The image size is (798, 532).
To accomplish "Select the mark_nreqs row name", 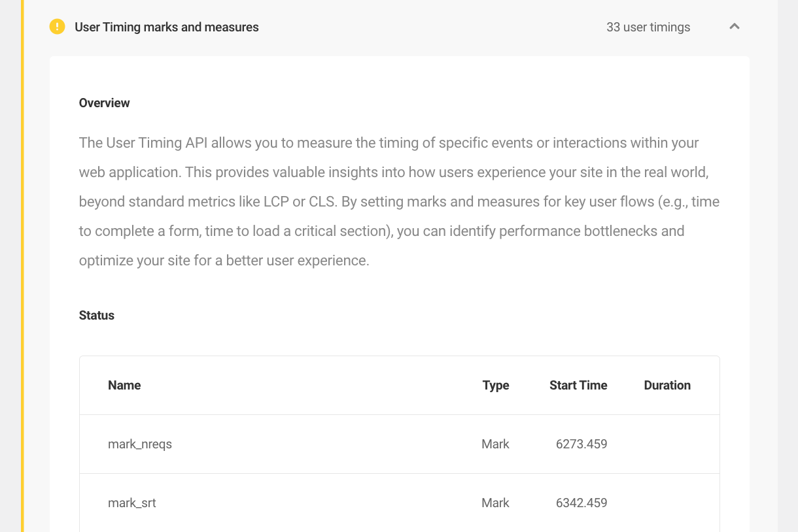I will tap(140, 444).
